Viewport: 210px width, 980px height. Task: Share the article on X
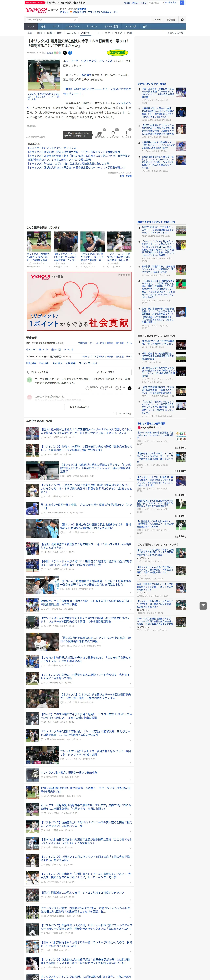tap(65, 53)
